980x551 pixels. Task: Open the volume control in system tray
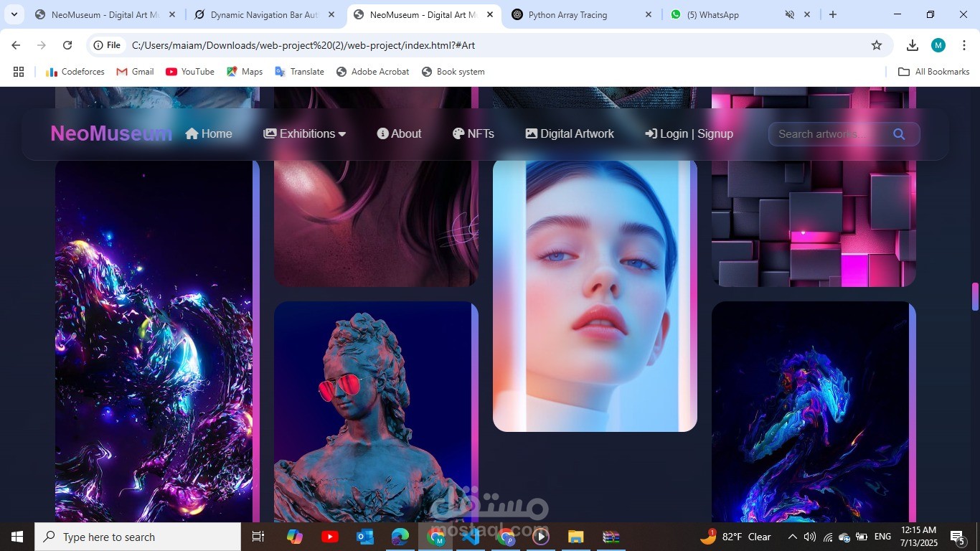[x=810, y=537]
